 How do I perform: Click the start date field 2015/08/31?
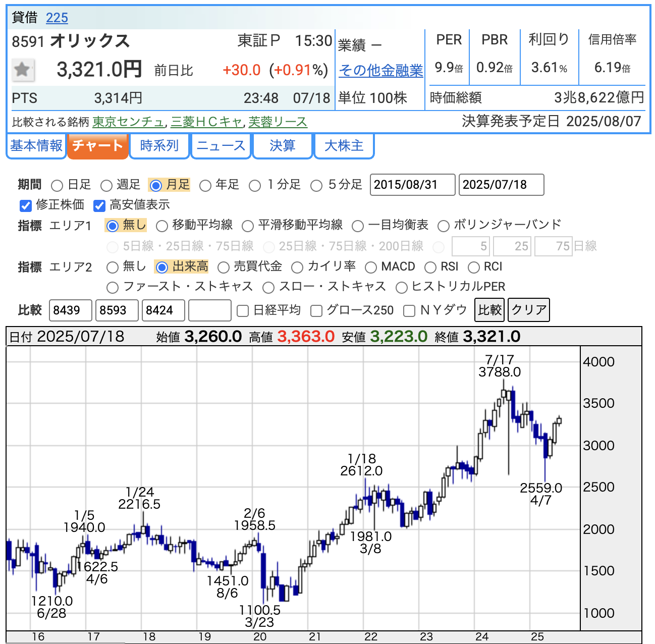click(413, 185)
